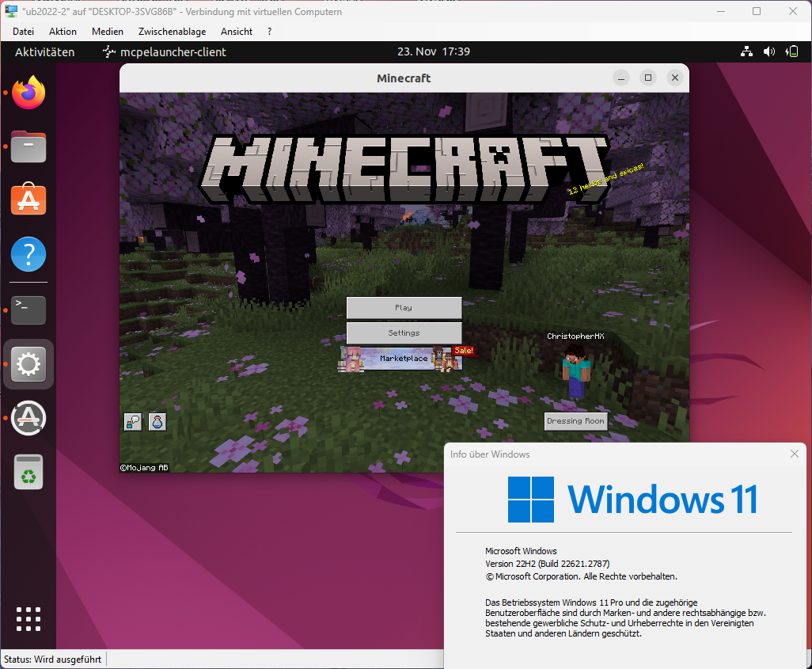Open the Show Applications grid button

tap(28, 619)
